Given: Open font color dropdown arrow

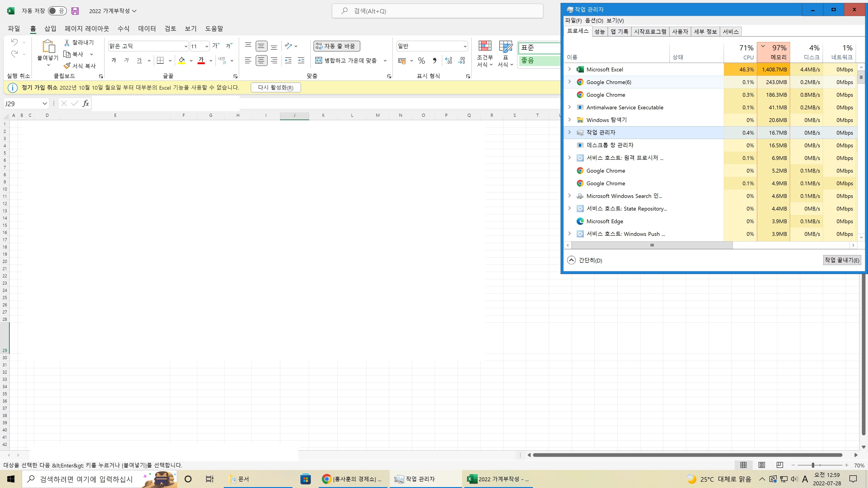Looking at the screenshot, I should click(211, 61).
